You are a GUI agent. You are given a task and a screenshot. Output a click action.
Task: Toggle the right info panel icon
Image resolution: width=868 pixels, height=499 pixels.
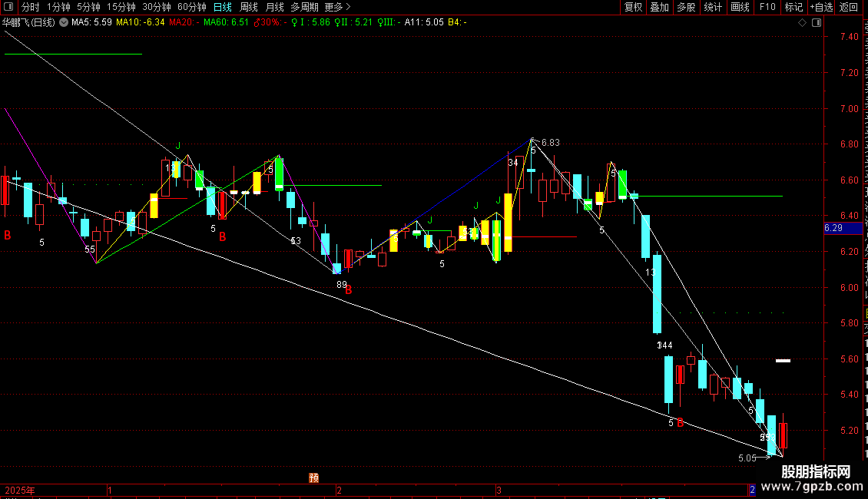817,23
